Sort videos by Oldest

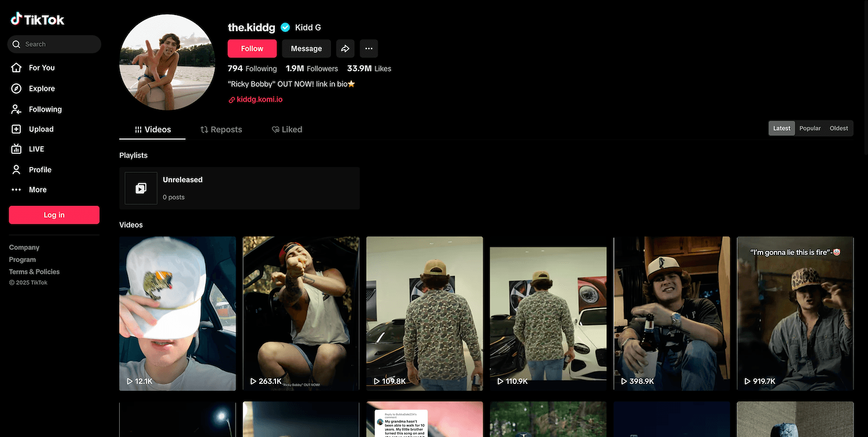pyautogui.click(x=838, y=128)
